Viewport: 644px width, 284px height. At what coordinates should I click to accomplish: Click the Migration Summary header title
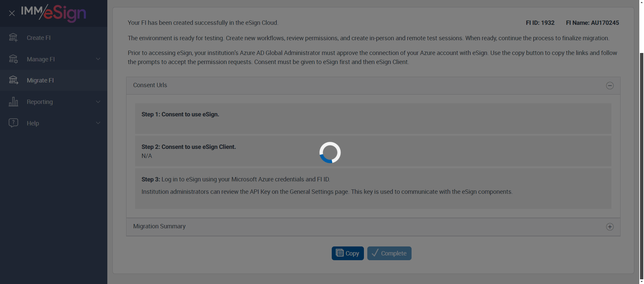pyautogui.click(x=159, y=226)
